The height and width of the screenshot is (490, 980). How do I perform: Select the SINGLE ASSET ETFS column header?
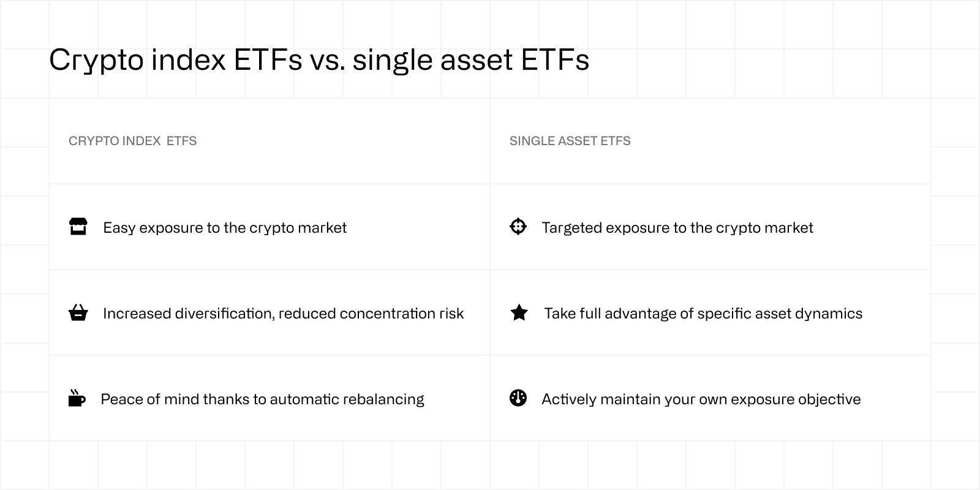click(570, 141)
